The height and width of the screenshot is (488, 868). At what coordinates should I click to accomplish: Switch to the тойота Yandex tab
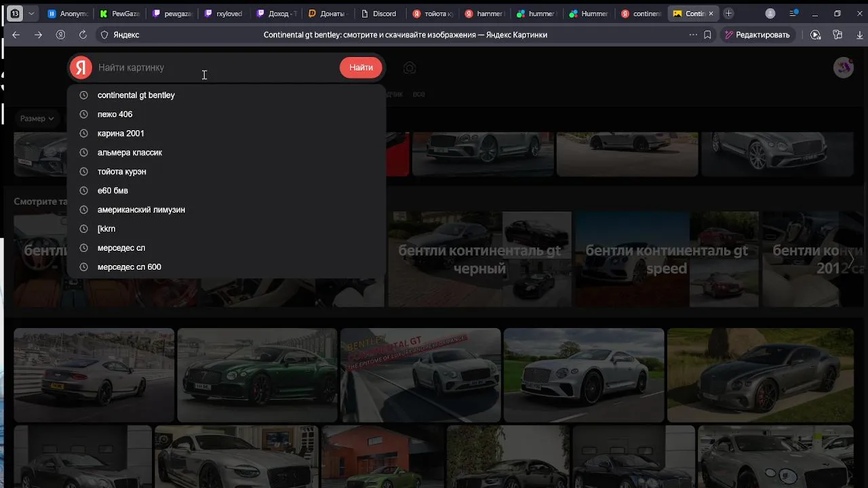click(431, 14)
